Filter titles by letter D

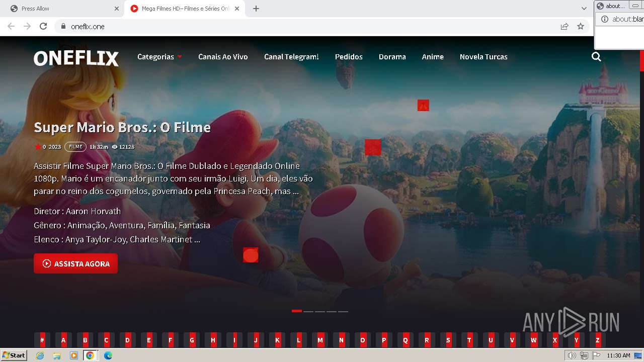click(x=128, y=340)
